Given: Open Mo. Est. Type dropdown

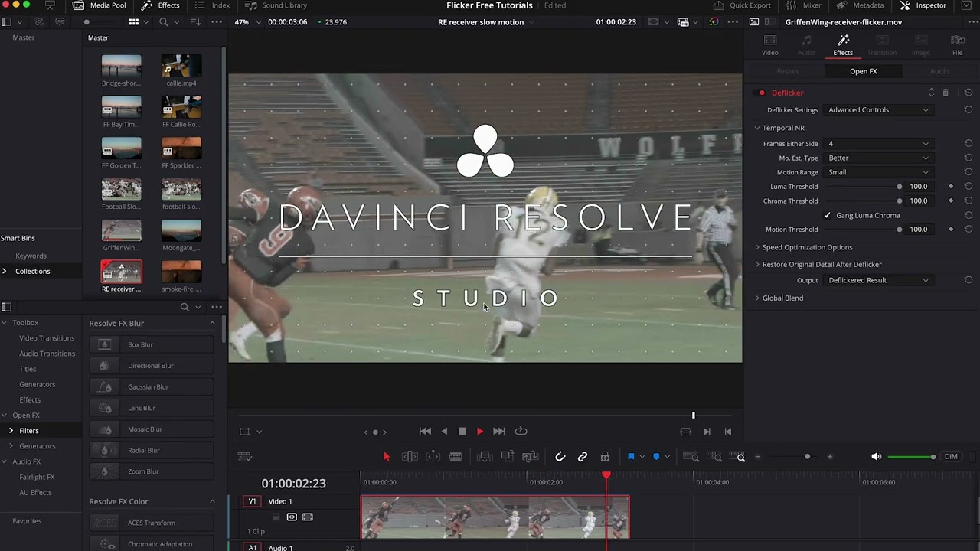Looking at the screenshot, I should coord(878,158).
